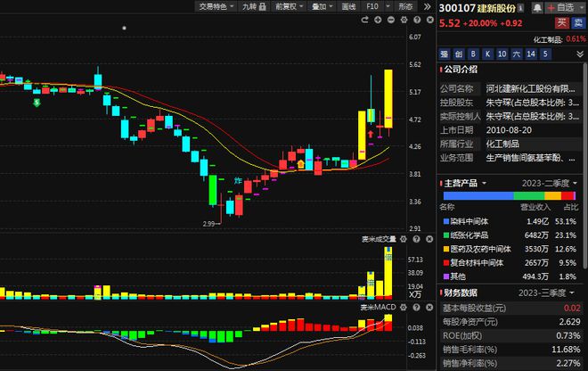
Task: Expand the arrow next to F10
Action: tap(388, 6)
